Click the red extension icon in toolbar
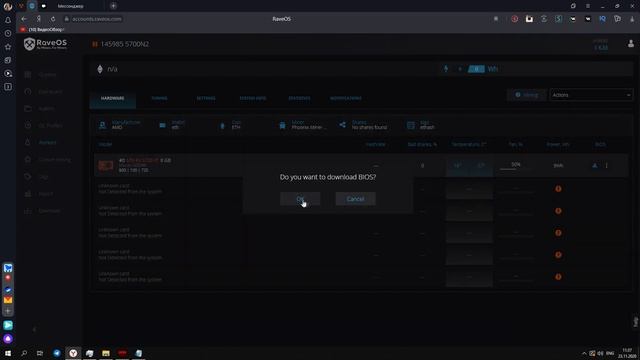Image resolution: width=640 pixels, height=360 pixels. 515,19
